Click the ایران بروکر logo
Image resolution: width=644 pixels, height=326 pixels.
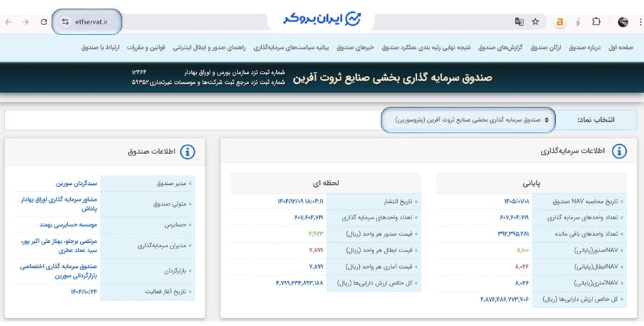(321, 19)
